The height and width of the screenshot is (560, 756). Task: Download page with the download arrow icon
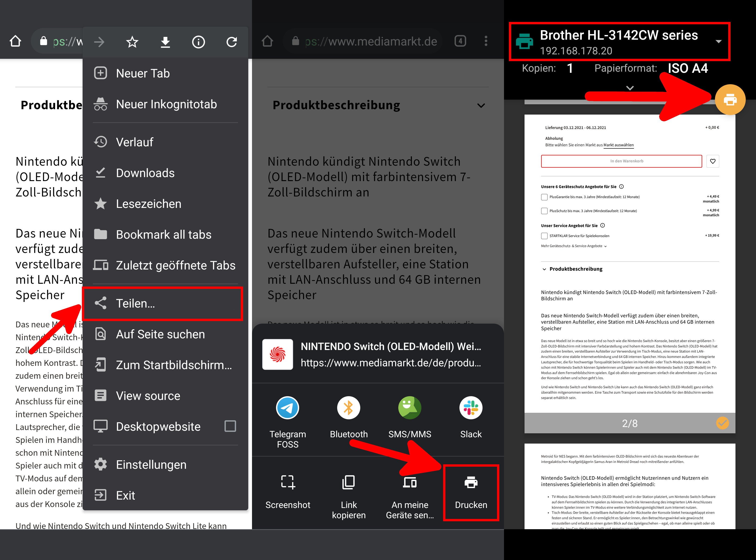165,42
